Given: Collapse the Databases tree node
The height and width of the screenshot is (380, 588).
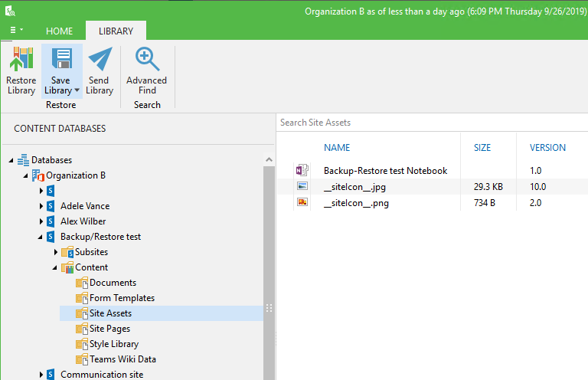Looking at the screenshot, I should (11, 161).
